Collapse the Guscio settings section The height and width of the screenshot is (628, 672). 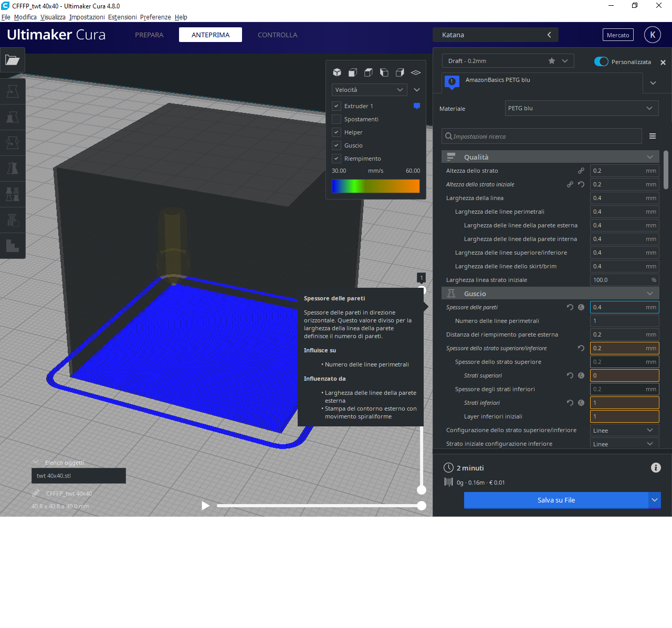[x=550, y=294]
